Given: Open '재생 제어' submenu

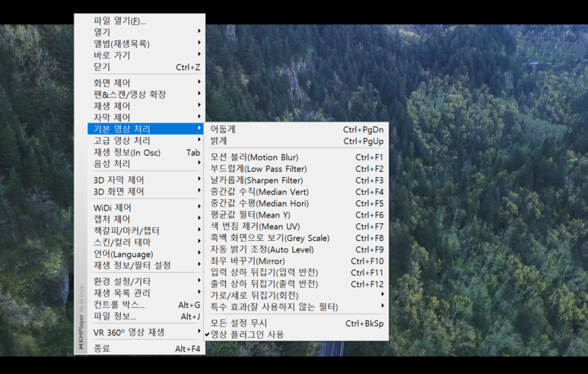Looking at the screenshot, I should click(145, 106).
